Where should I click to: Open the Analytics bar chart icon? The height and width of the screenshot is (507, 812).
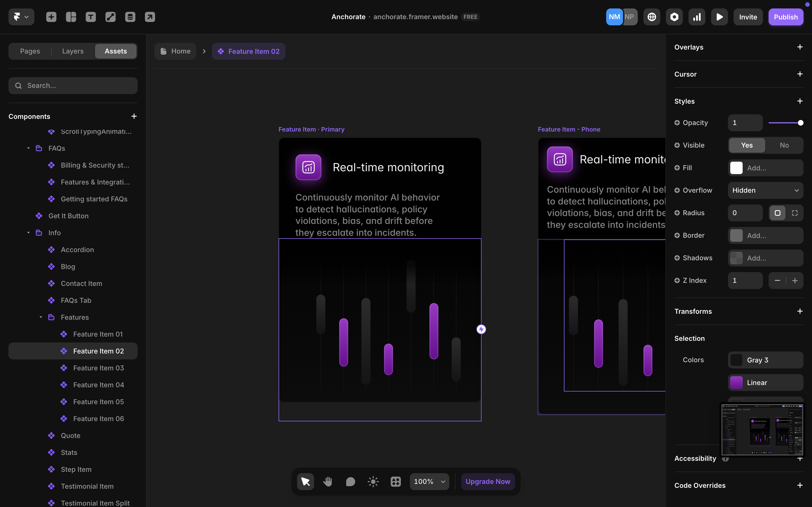[697, 17]
